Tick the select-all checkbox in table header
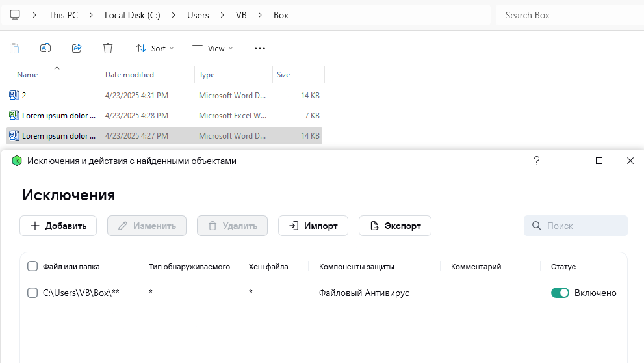The height and width of the screenshot is (363, 644). (x=32, y=266)
